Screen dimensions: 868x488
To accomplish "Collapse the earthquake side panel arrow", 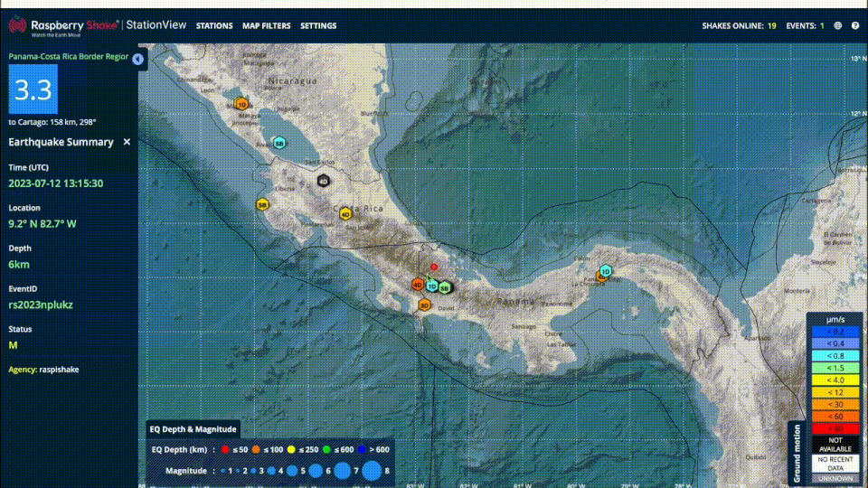I will coord(137,59).
